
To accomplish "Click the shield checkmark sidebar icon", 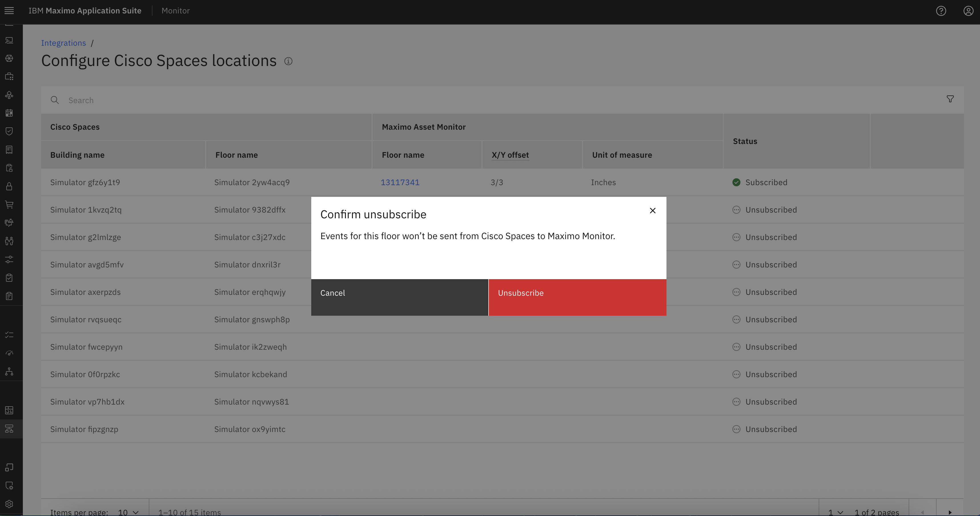I will [x=9, y=131].
